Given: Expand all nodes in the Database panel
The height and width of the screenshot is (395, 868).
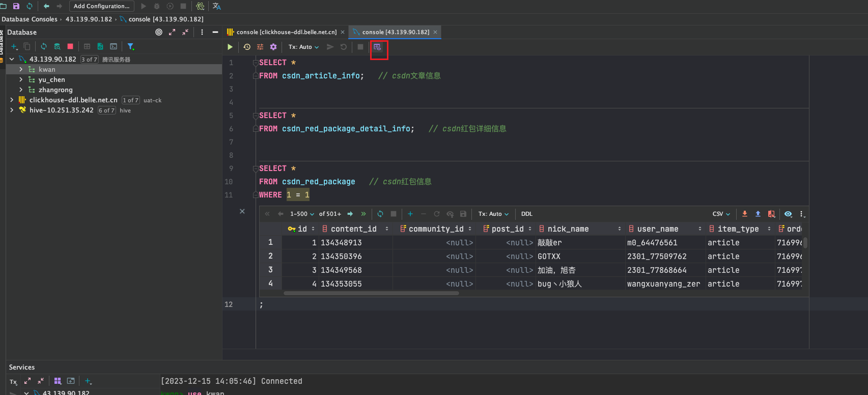Looking at the screenshot, I should pos(172,32).
